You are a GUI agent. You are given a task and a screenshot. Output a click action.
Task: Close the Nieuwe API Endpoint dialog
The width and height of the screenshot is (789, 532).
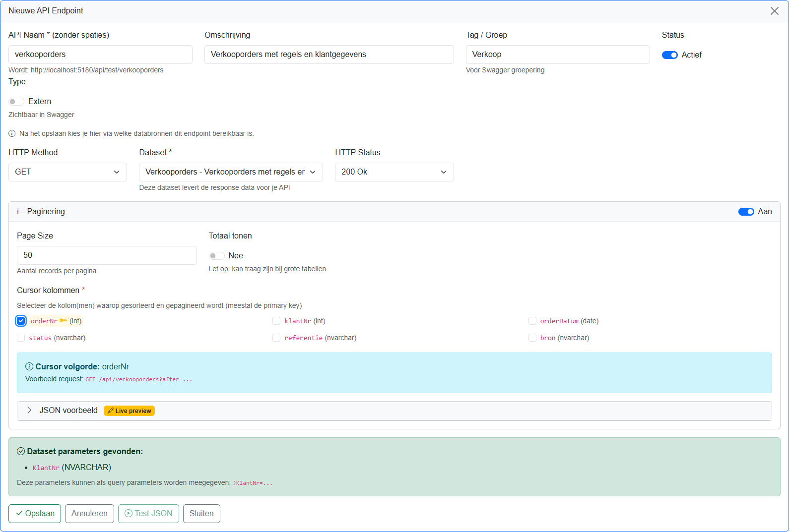(774, 11)
